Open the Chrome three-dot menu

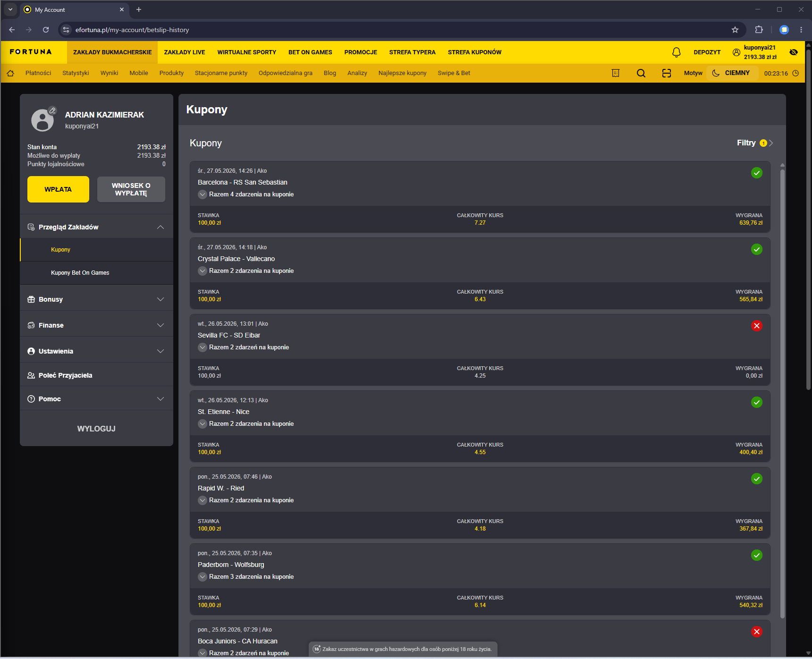801,30
